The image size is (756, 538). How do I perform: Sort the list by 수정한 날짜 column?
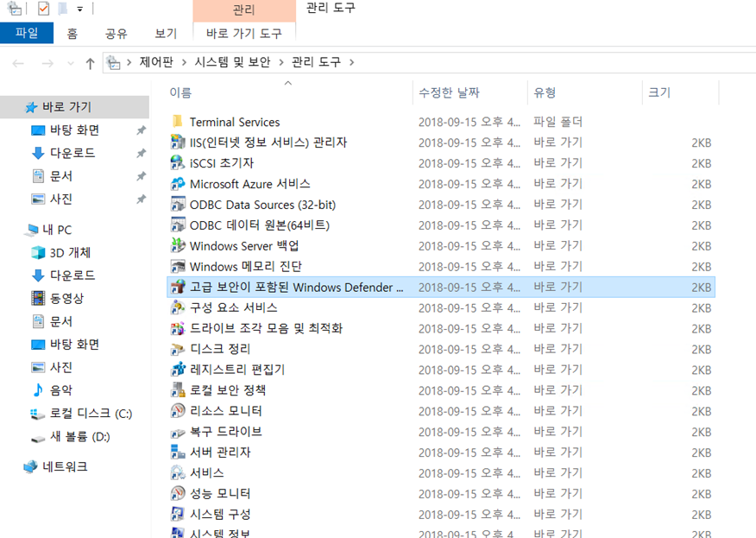[x=449, y=92]
